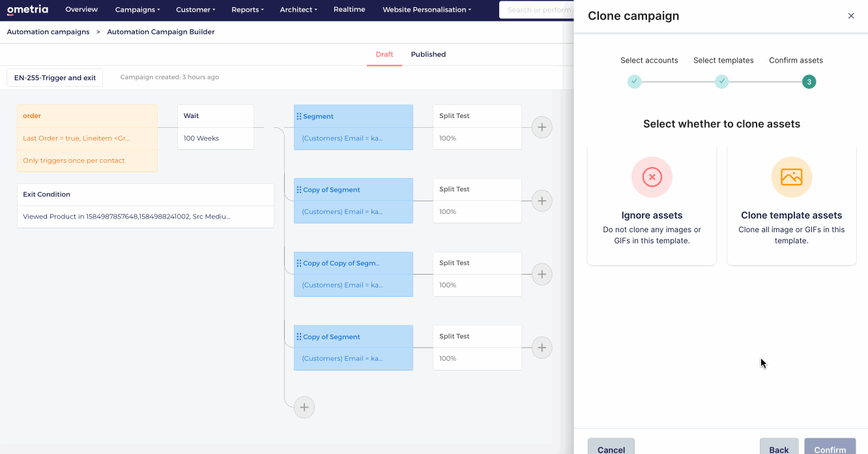The image size is (868, 454).
Task: Open Website Personalisation dropdown
Action: [x=427, y=10]
